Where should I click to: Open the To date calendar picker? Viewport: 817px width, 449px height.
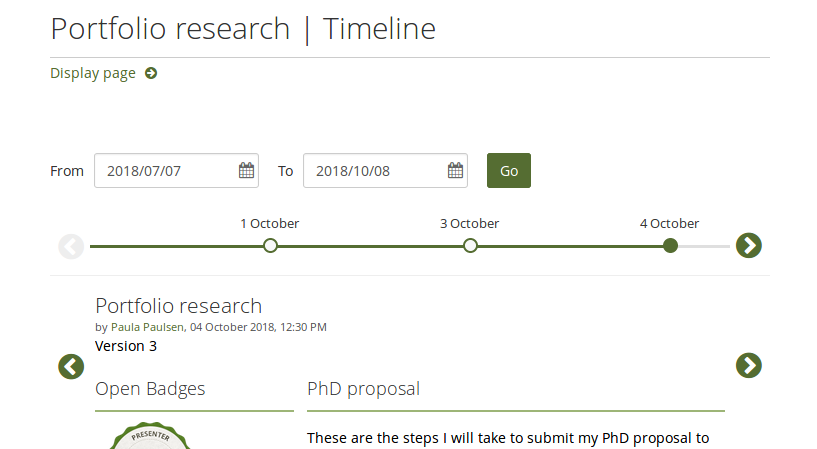tap(455, 171)
